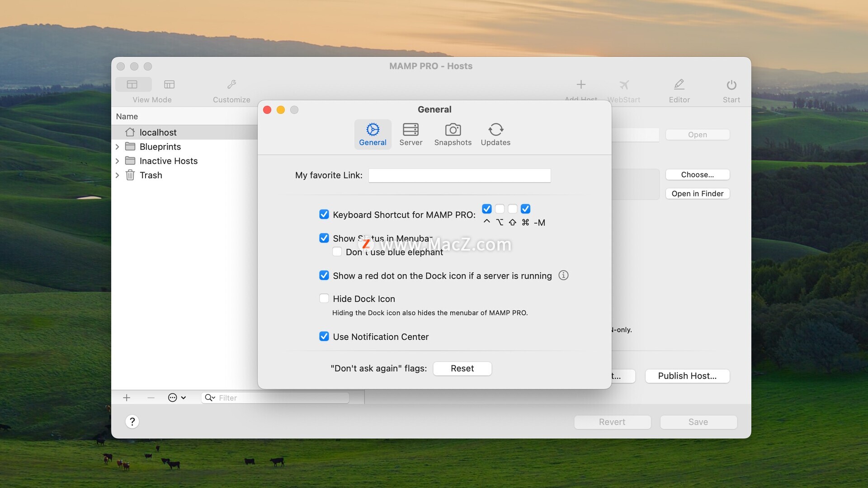Screen dimensions: 868x488
Task: Click the info icon beside red dot option
Action: pos(563,275)
